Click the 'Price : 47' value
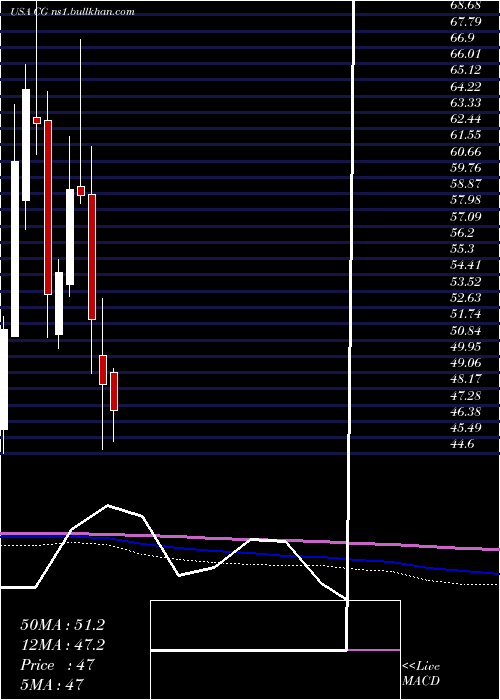Image resolution: width=500 pixels, height=700 pixels. tap(57, 665)
